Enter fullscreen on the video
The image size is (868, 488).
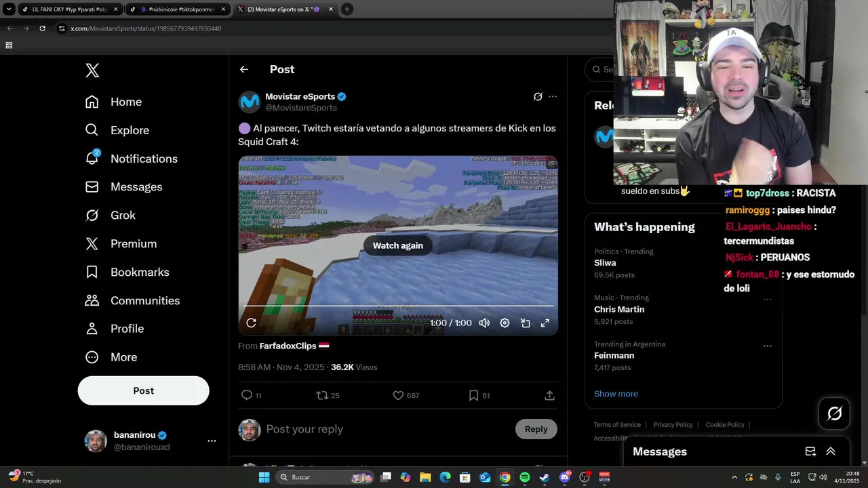click(545, 323)
